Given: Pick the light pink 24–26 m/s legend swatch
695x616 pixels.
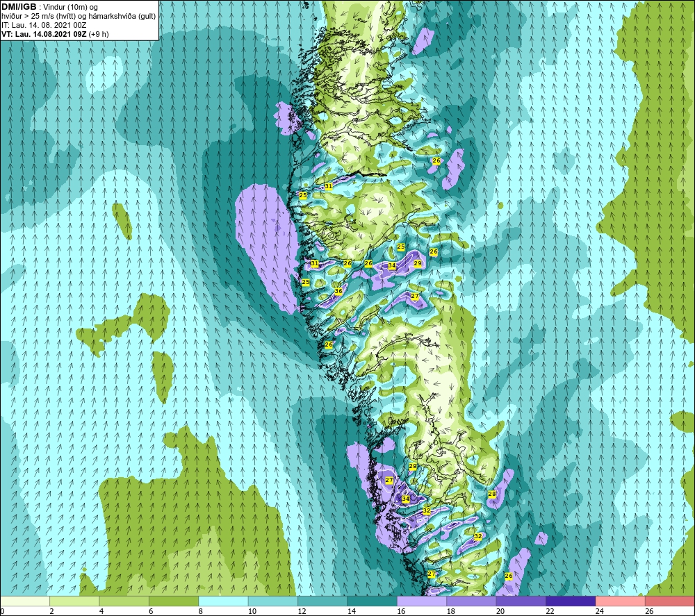Looking at the screenshot, I should coord(621,601).
